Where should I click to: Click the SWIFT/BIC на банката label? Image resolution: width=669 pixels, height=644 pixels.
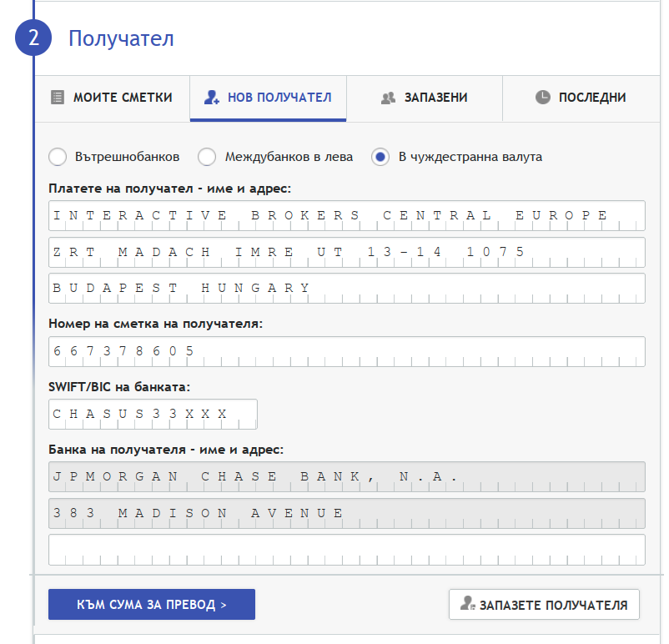119,387
